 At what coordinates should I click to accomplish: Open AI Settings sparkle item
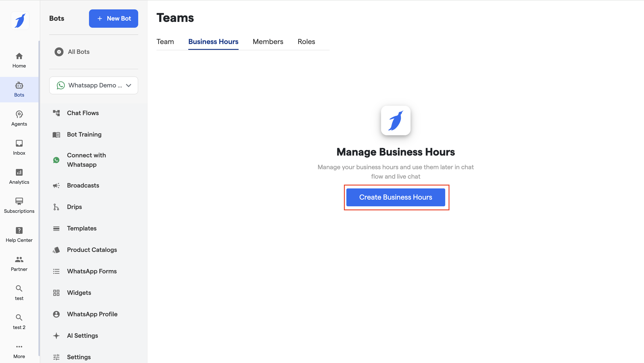click(x=82, y=336)
